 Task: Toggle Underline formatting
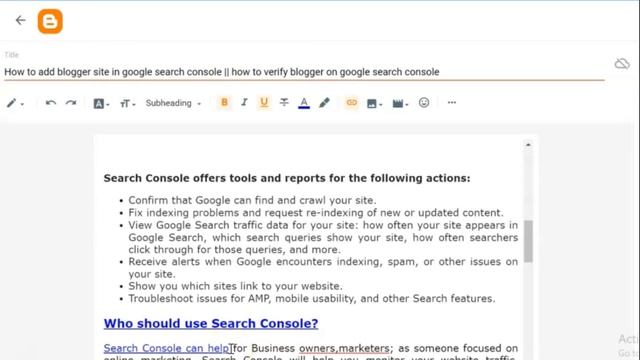tap(264, 102)
